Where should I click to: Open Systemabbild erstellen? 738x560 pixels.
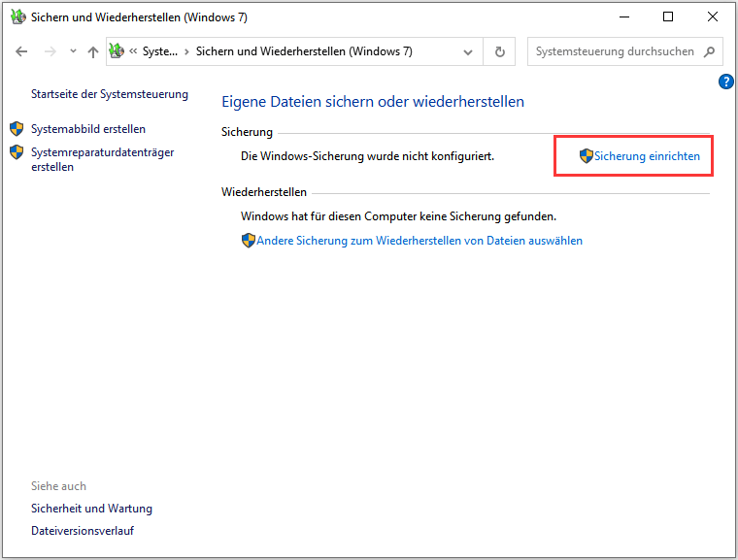88,129
